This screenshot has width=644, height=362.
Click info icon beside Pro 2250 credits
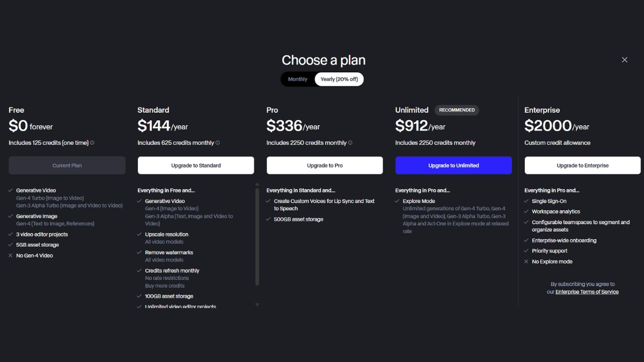pyautogui.click(x=350, y=143)
